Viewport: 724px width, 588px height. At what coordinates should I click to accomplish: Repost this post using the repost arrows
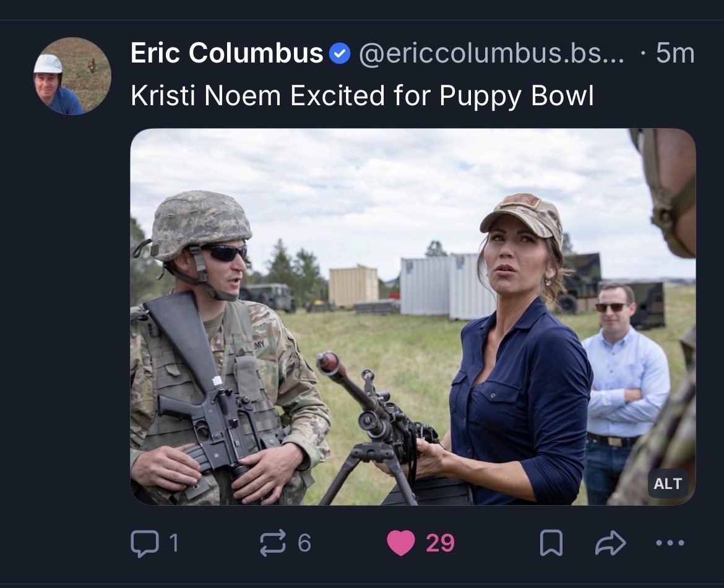click(x=274, y=543)
